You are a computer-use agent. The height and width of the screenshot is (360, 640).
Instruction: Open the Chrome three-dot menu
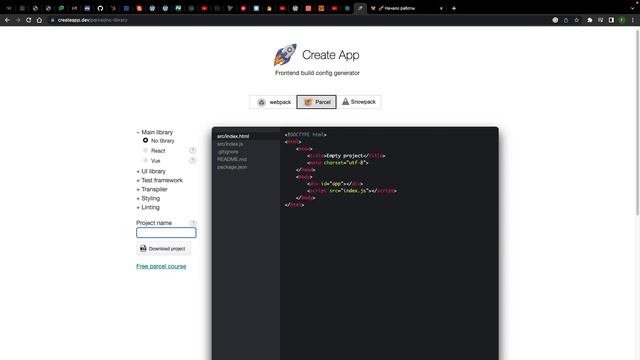633,20
